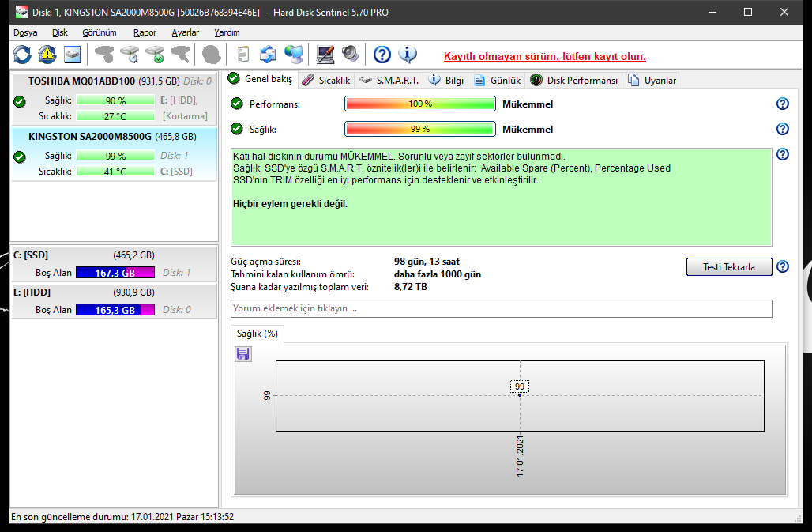
Task: Open the Yardım menu
Action: pos(227,32)
